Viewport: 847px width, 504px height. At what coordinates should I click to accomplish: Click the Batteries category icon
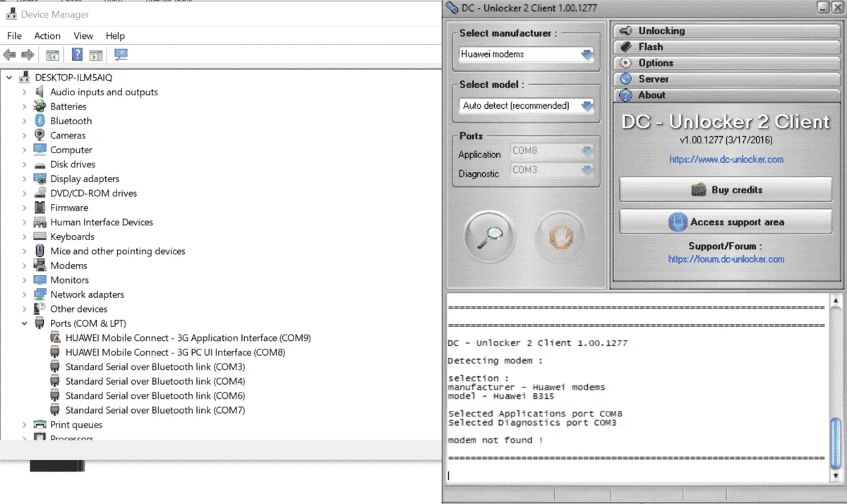pyautogui.click(x=40, y=107)
